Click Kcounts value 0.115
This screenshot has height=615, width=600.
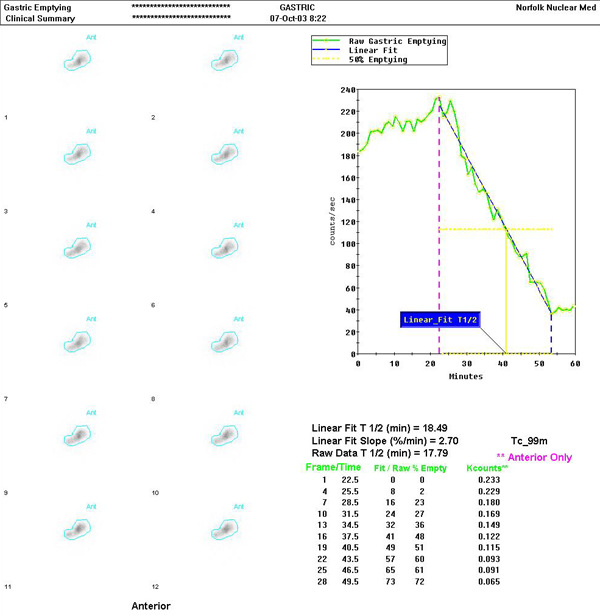click(x=489, y=548)
